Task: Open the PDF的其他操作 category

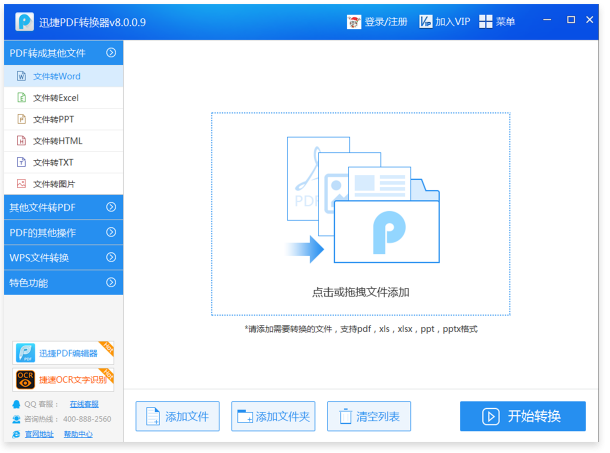Action: point(63,232)
